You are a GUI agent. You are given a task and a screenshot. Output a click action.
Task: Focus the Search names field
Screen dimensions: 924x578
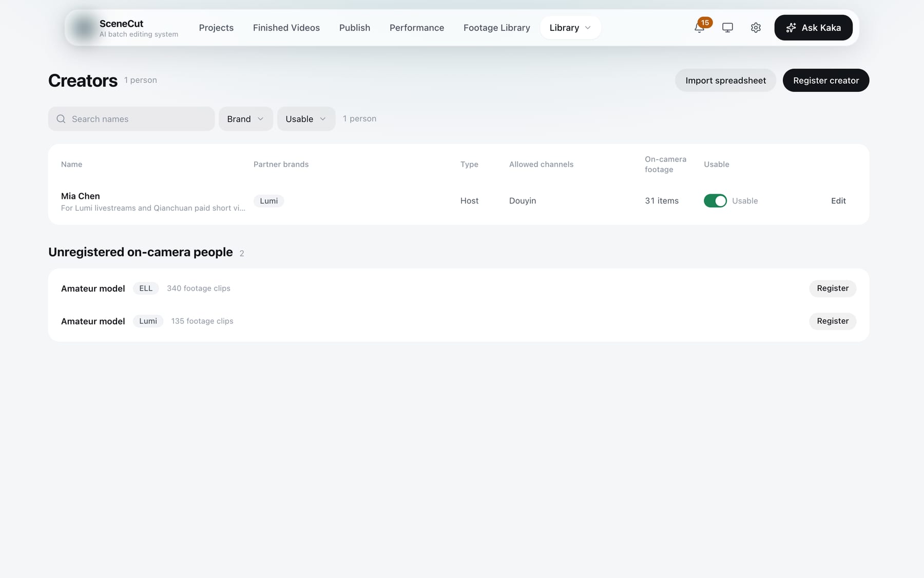131,119
